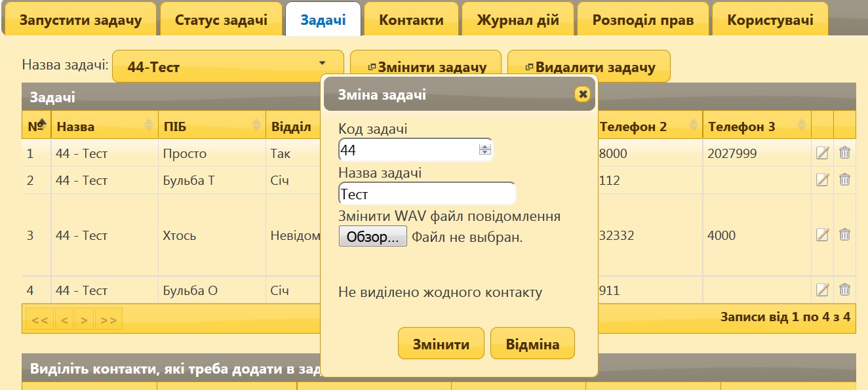868x390 pixels.
Task: Select cell 2027999 in Телефон 3
Action: (757, 153)
